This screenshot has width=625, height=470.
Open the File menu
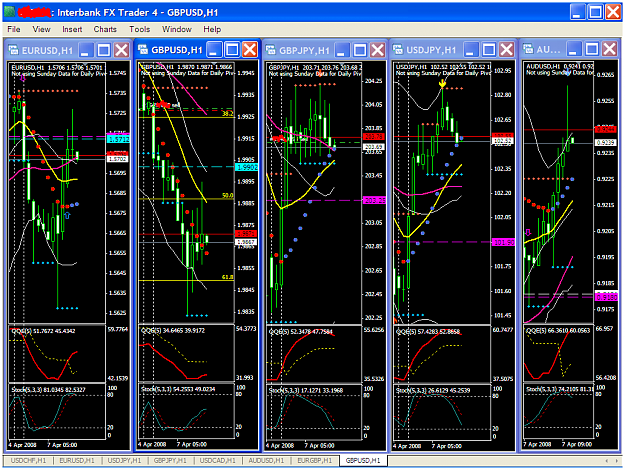(x=14, y=29)
